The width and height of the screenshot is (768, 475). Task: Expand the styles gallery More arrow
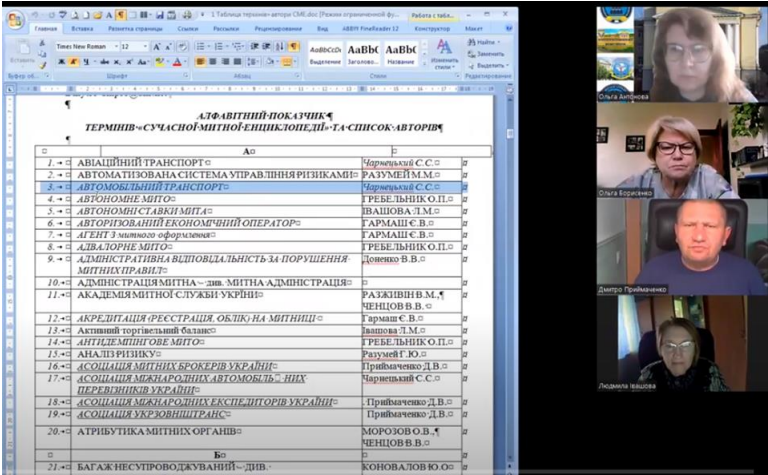pos(424,64)
